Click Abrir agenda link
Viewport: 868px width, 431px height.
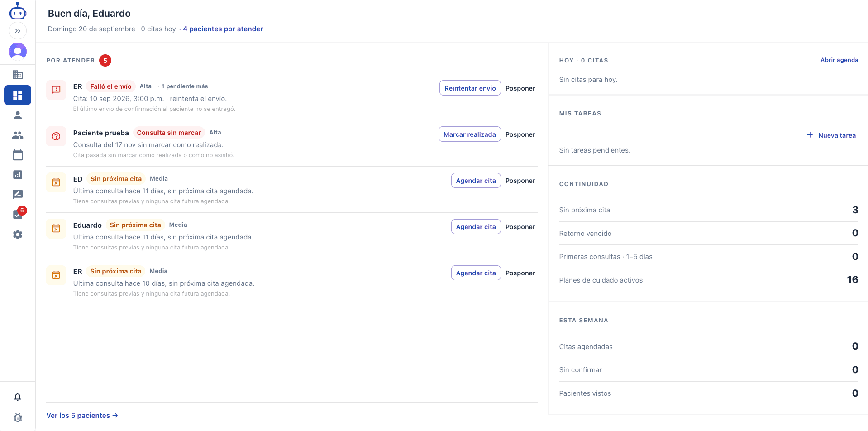coord(839,60)
